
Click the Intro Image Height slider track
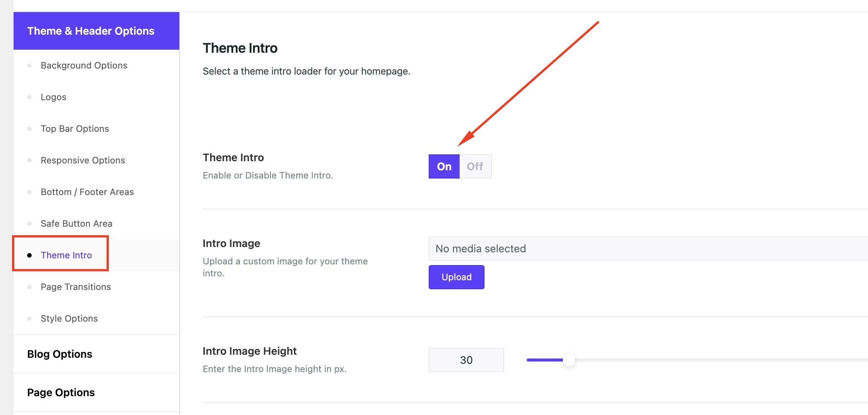(x=697, y=360)
